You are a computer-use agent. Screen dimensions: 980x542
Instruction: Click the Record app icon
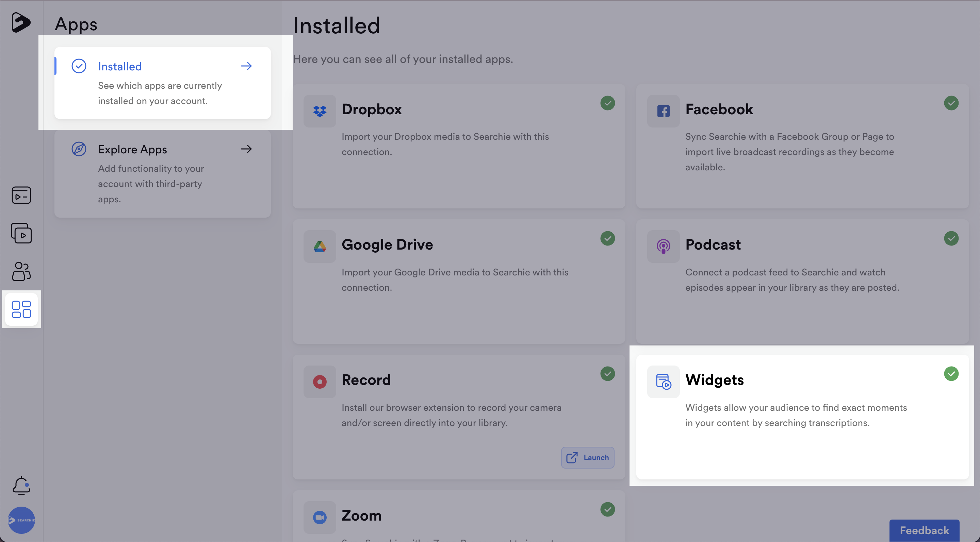pyautogui.click(x=320, y=382)
